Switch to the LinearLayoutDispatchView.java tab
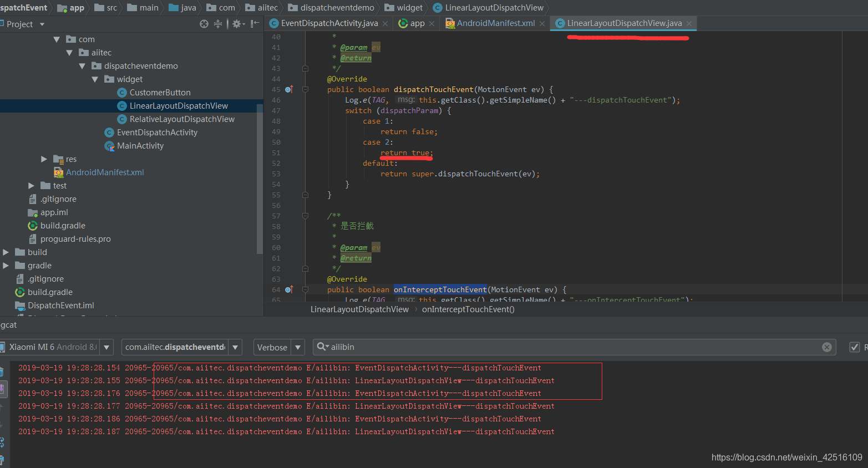Screen dimensions: 868x468 [x=624, y=23]
